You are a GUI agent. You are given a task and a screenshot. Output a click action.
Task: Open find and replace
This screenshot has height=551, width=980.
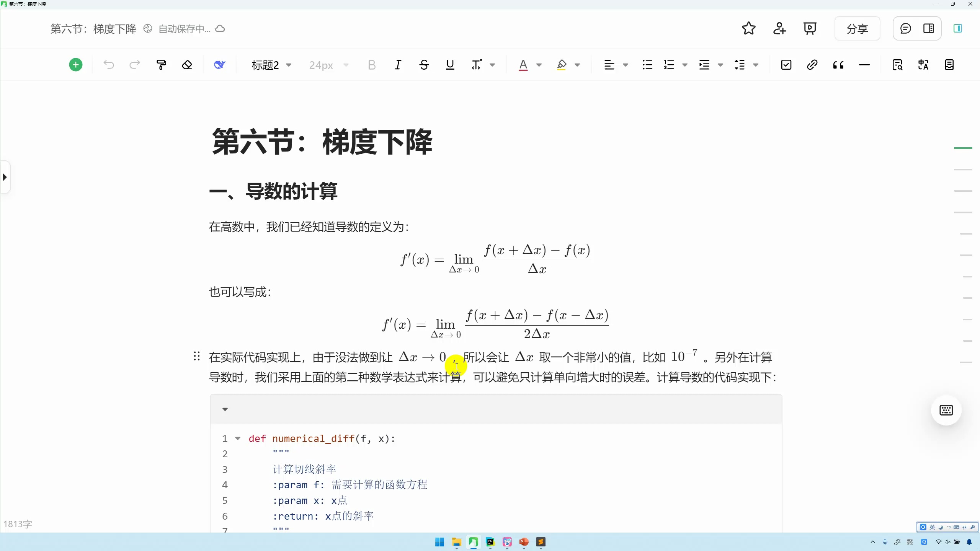pos(897,64)
